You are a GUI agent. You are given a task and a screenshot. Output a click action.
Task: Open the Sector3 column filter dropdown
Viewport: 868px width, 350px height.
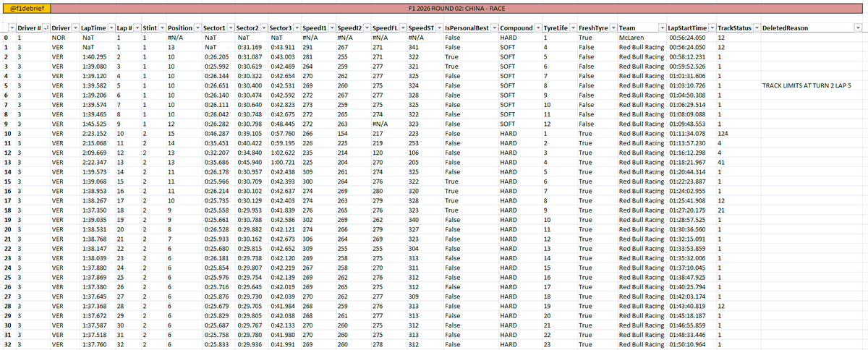coord(297,27)
